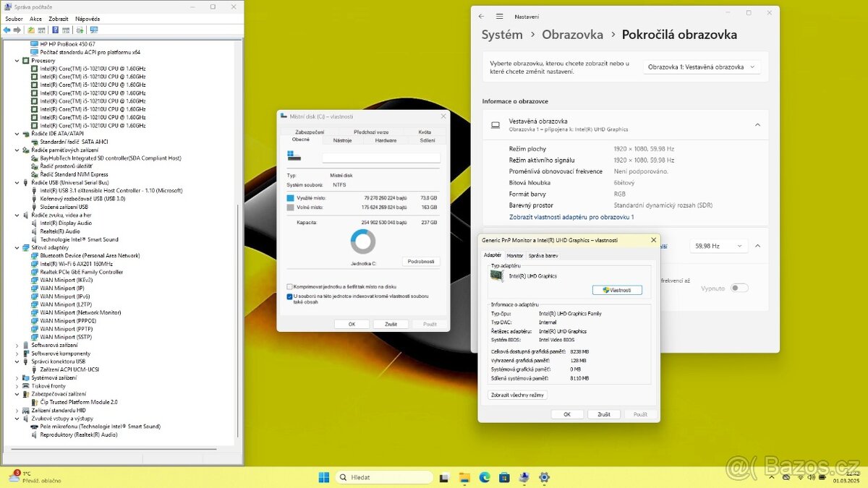The width and height of the screenshot is (868, 488).
Task: Open the Akce menu in Správa počítače
Action: tap(35, 18)
